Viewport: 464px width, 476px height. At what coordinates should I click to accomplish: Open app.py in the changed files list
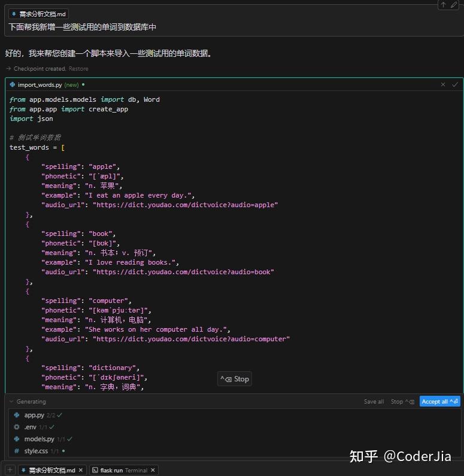[34, 415]
